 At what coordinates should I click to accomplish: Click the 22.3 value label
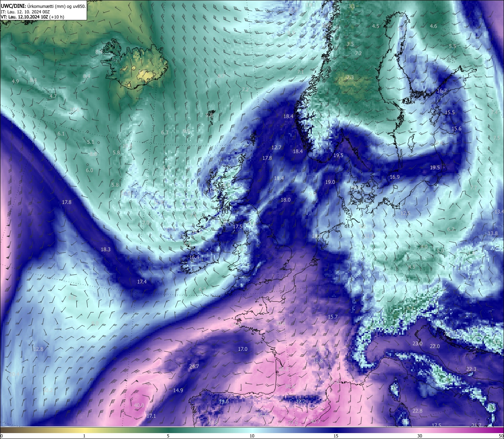pos(471,369)
